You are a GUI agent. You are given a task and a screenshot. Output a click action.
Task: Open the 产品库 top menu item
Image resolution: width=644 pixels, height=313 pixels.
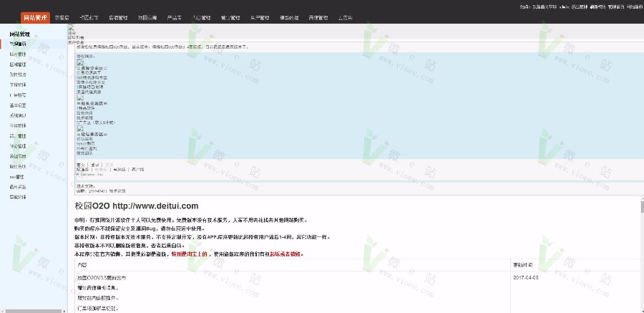tap(174, 18)
